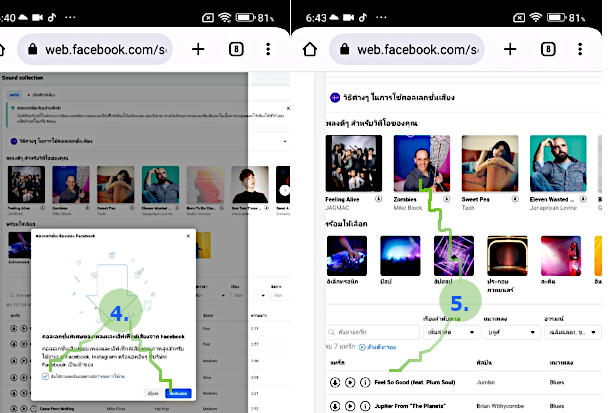Screen dimensions: 615x413
Task: Tap the lock icon in right address bar
Action: (344, 49)
